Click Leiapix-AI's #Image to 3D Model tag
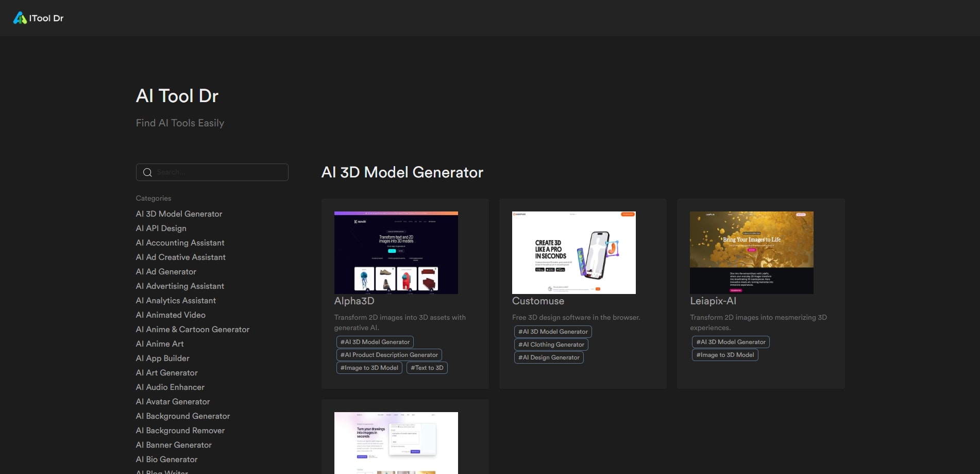The height and width of the screenshot is (474, 980). (x=725, y=355)
